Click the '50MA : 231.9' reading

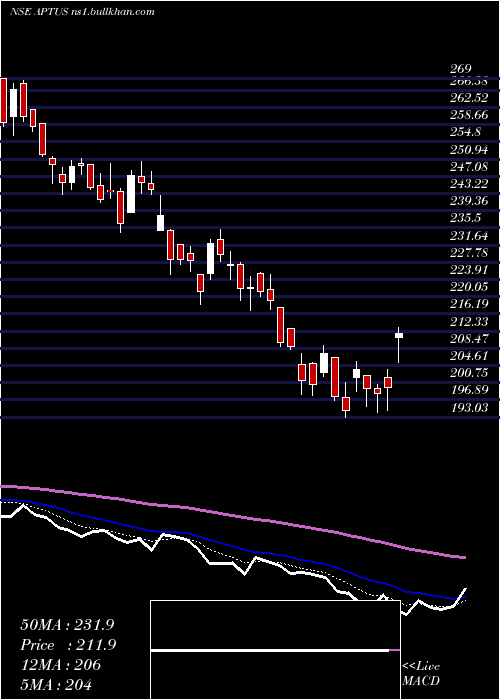pyautogui.click(x=68, y=625)
